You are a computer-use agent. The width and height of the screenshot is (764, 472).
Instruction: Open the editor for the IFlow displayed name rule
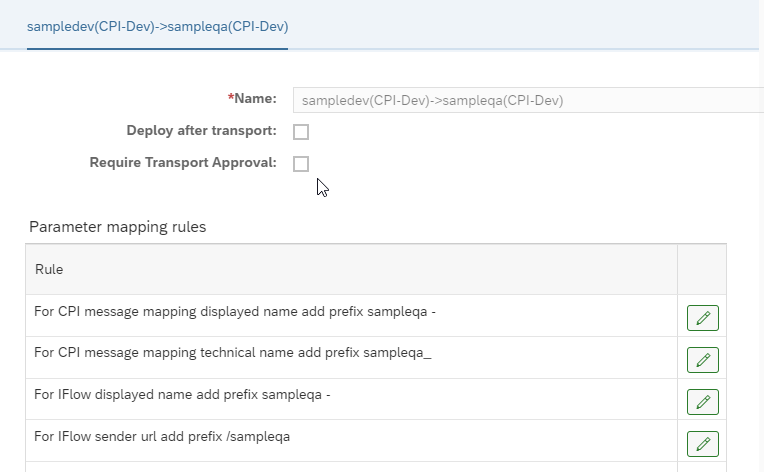703,402
